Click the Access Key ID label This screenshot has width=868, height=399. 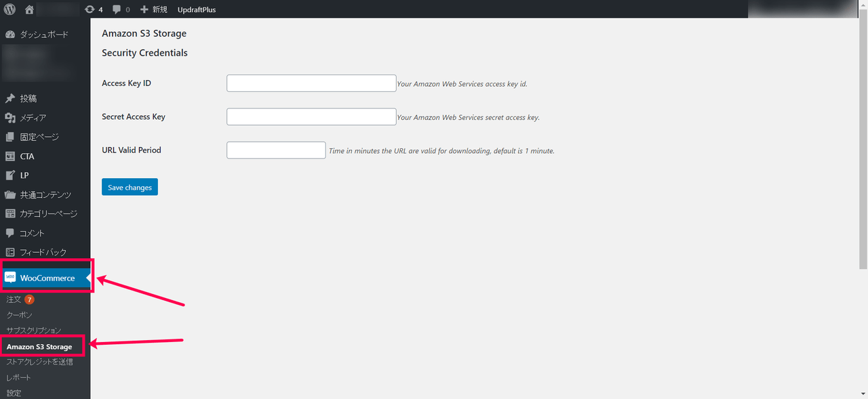point(126,83)
